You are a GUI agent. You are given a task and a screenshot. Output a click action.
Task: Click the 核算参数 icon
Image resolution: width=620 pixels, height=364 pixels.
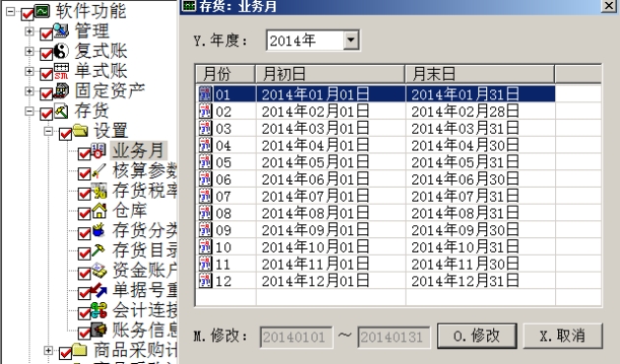pyautogui.click(x=98, y=171)
